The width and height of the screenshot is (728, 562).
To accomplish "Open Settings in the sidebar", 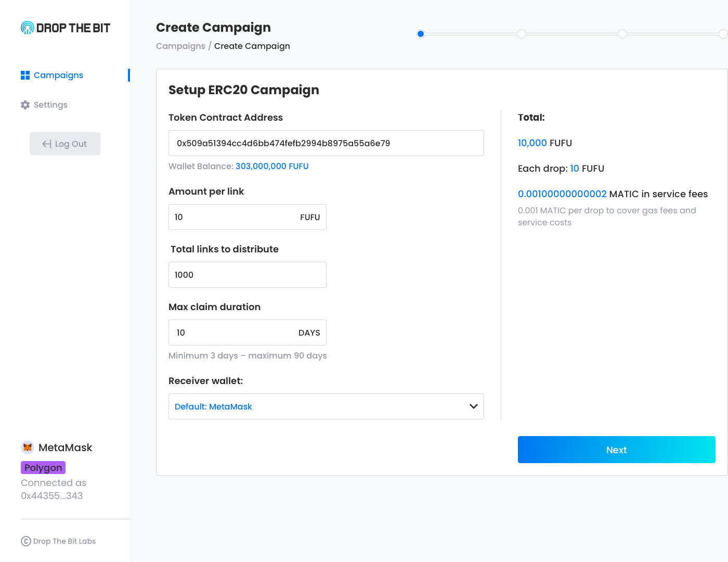I will [x=50, y=105].
